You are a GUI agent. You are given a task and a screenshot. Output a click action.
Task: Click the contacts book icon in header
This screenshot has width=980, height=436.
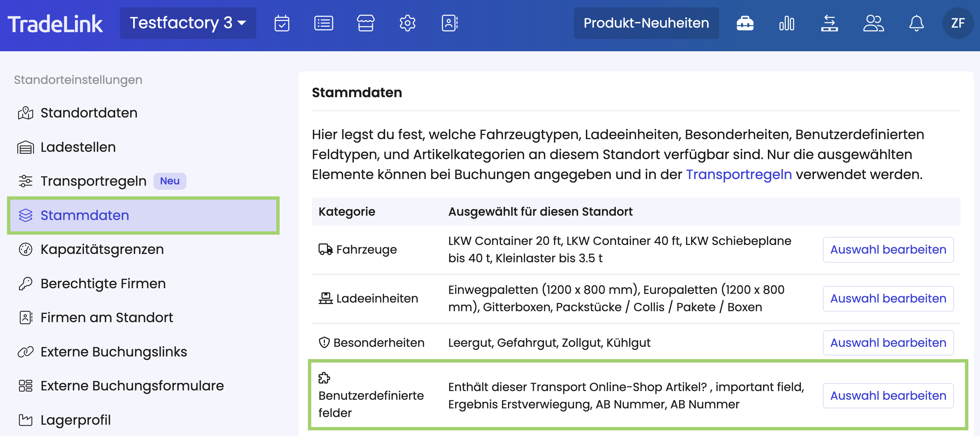click(449, 23)
